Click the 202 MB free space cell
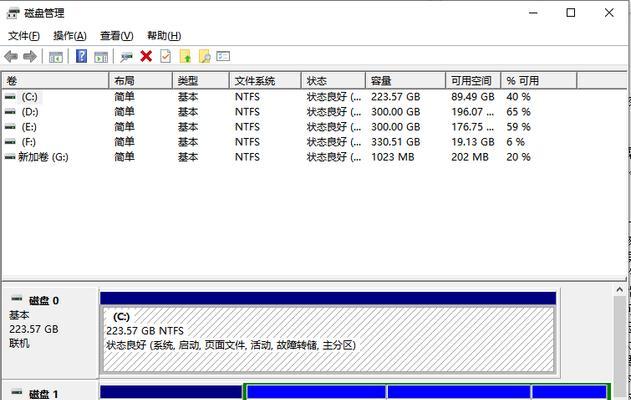The height and width of the screenshot is (400, 631). 470,157
